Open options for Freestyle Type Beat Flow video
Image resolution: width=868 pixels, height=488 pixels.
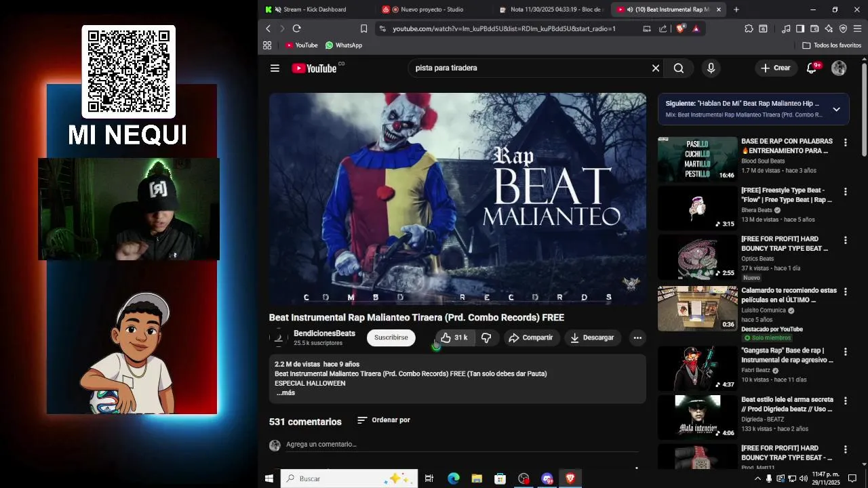coord(845,191)
